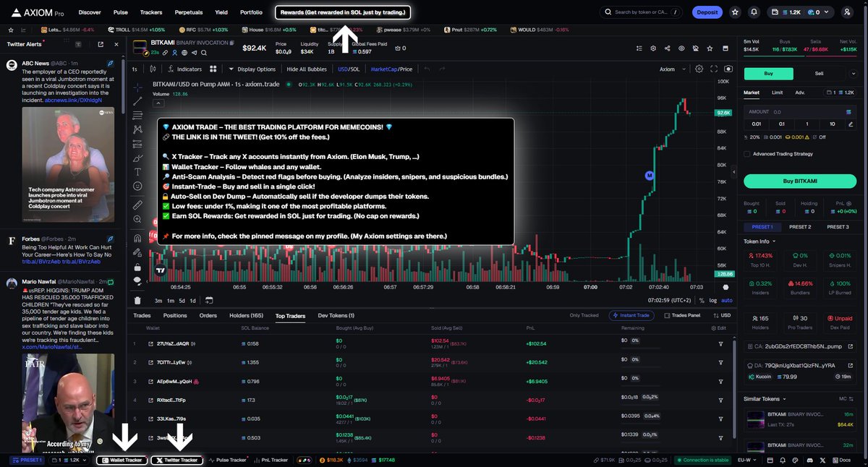This screenshot has width=868, height=467.
Task: Change candlestick chart type icon
Action: (153, 69)
